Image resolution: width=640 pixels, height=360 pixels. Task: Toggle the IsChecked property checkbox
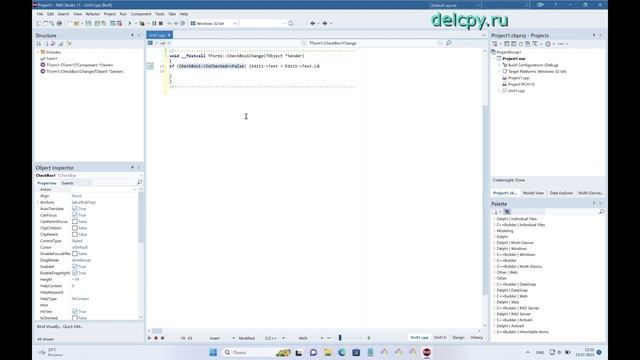[x=75, y=318]
